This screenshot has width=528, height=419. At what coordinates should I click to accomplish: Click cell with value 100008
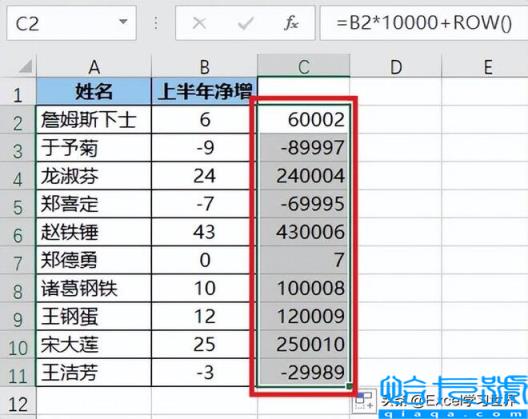point(303,288)
